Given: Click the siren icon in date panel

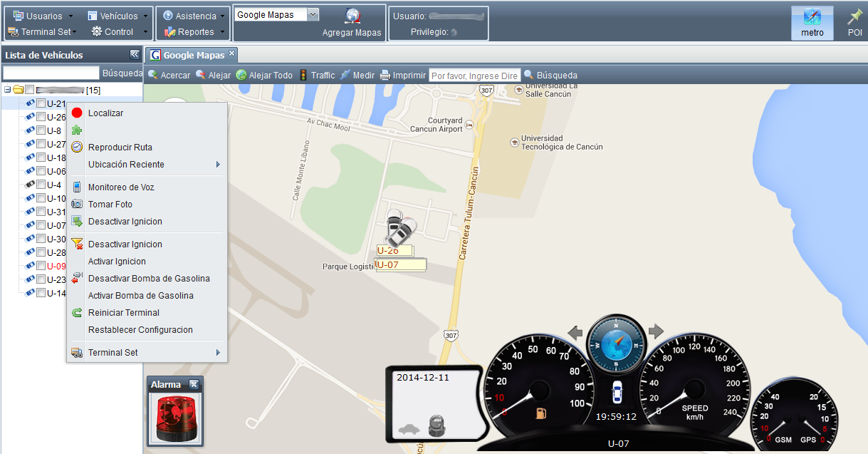Looking at the screenshot, I should (x=436, y=425).
